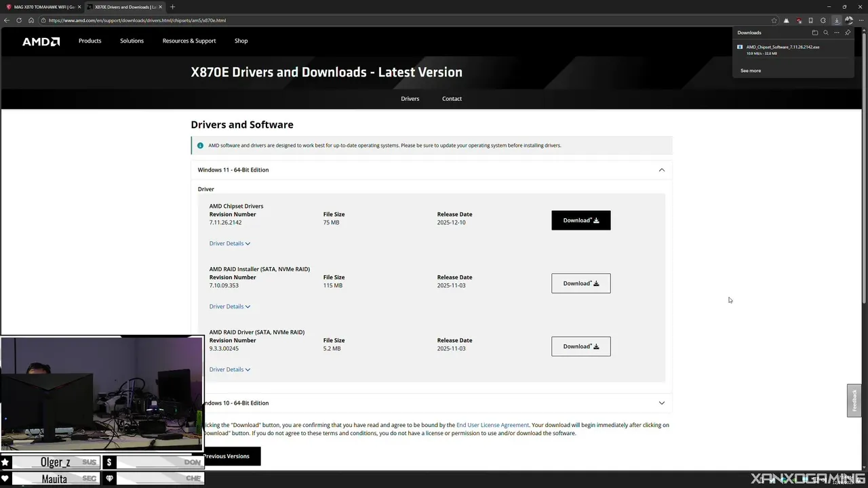Image resolution: width=868 pixels, height=488 pixels.
Task: Expand Driver Details for AMD Chipset Drivers
Action: 230,243
